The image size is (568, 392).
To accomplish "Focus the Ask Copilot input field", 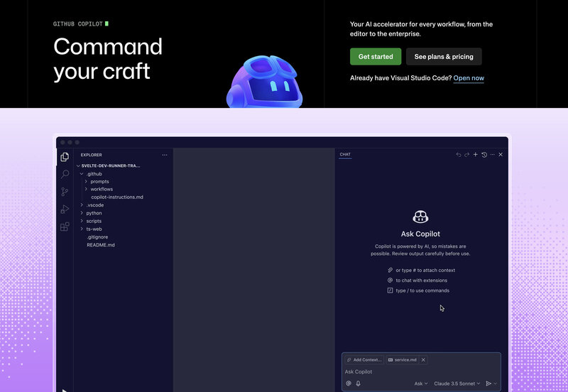I will (x=421, y=371).
